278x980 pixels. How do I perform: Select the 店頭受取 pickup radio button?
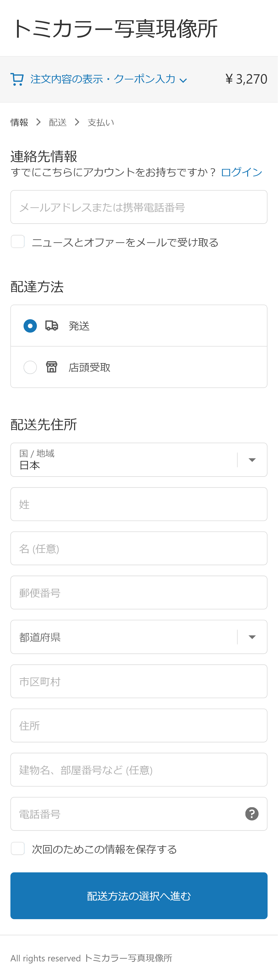point(30,367)
